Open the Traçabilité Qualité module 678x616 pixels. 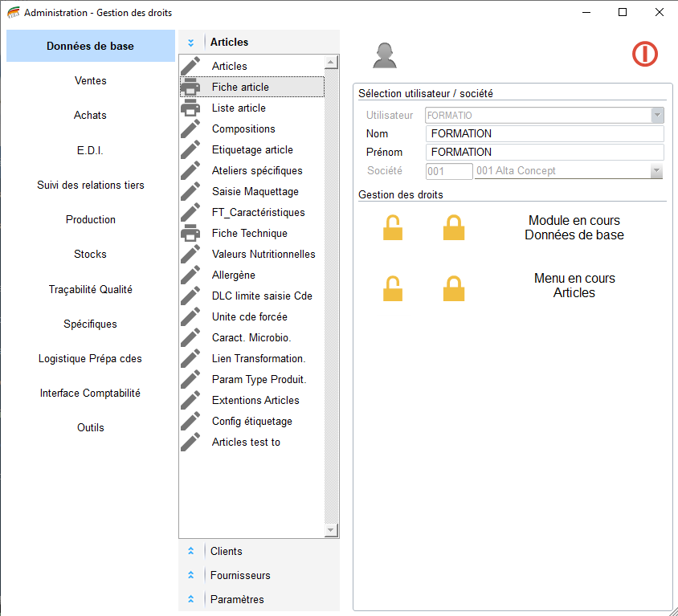[90, 289]
